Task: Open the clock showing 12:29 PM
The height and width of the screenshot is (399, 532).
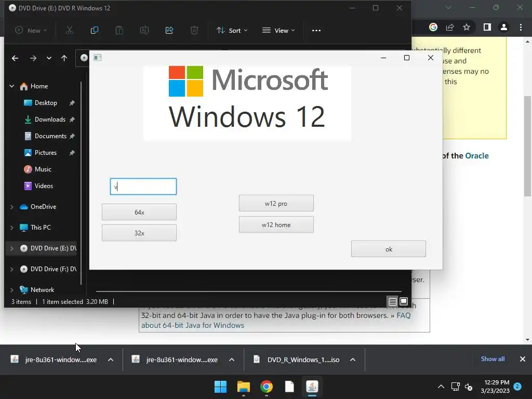Action: coord(495,387)
